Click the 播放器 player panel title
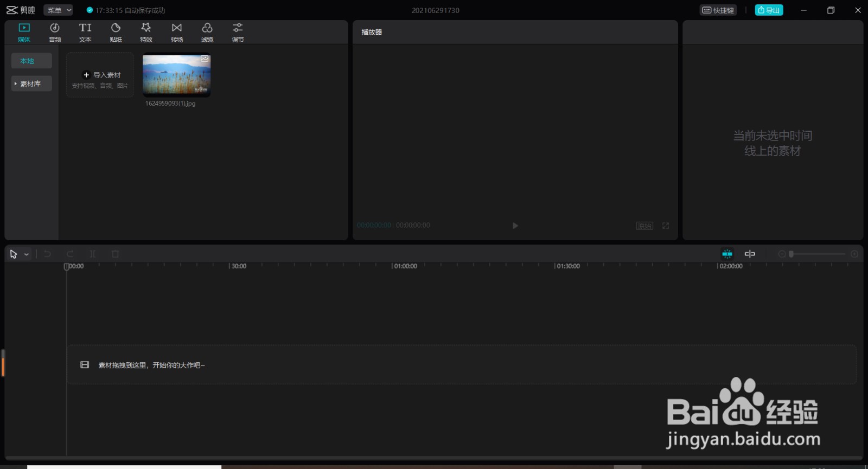Screen dimensions: 868x469 [x=372, y=32]
